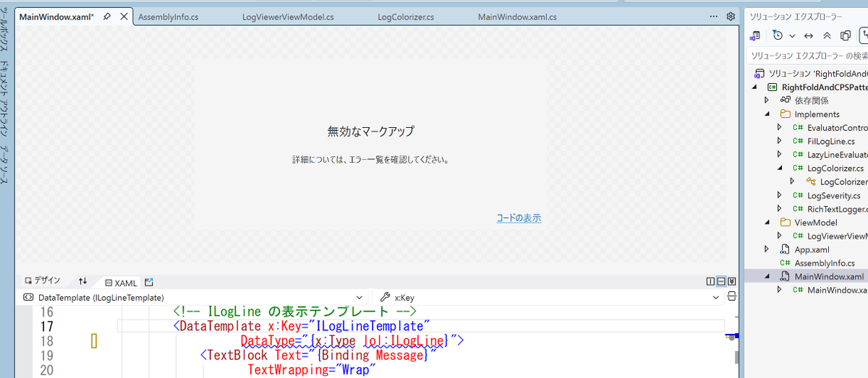Click the editor split window handle icon
This screenshot has width=868, height=378.
(x=731, y=296)
